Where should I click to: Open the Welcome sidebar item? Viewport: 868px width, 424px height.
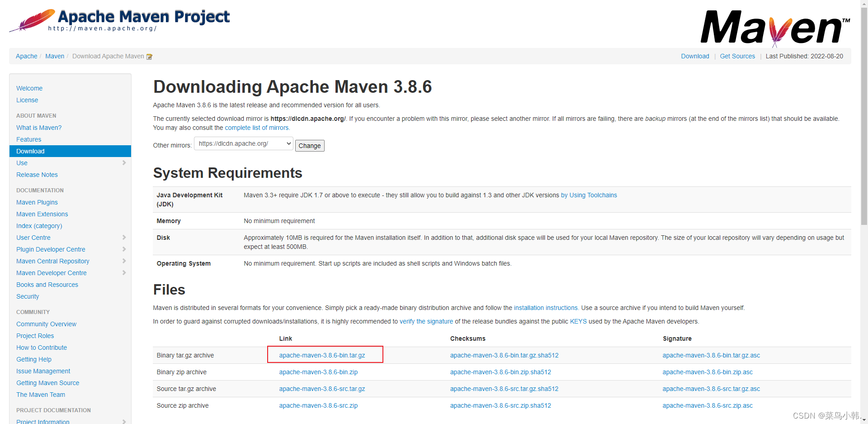click(x=29, y=88)
